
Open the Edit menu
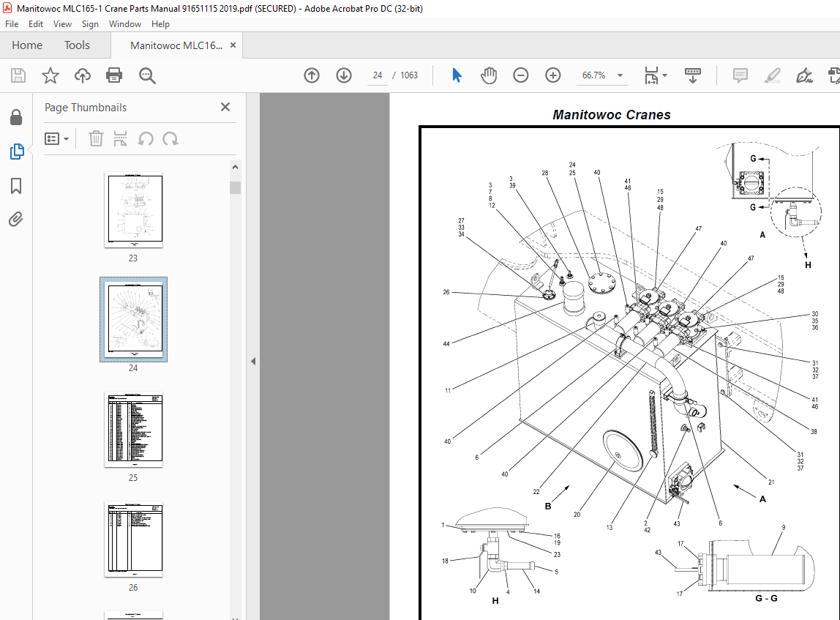tap(36, 24)
